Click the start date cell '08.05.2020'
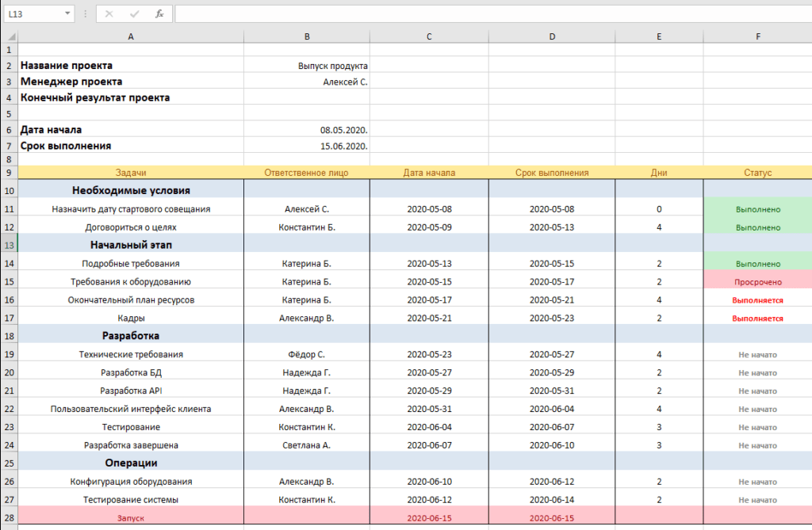Image resolution: width=812 pixels, height=530 pixels. [307, 129]
